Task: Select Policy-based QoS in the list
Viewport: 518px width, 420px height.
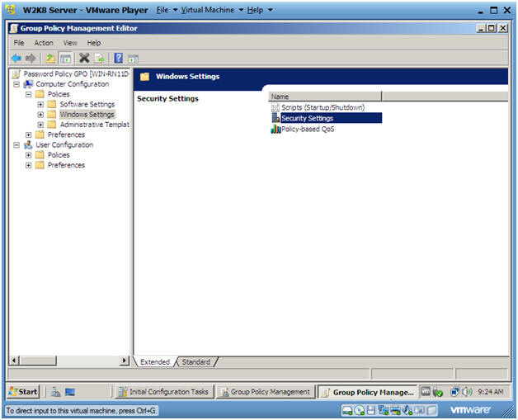Action: click(308, 129)
